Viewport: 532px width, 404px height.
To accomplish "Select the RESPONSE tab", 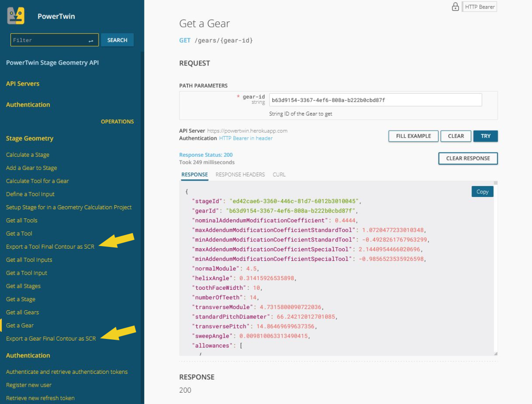I will (x=195, y=175).
